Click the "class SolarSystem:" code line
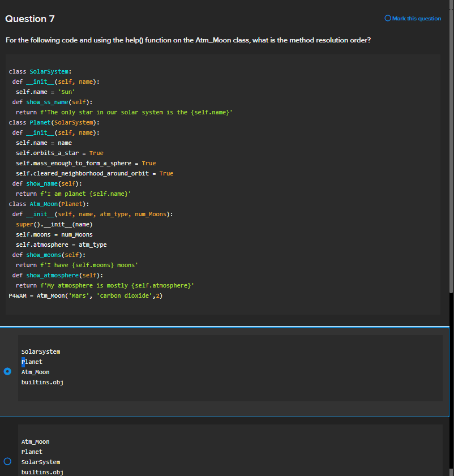Screen dimensions: 454x476 tap(39, 72)
